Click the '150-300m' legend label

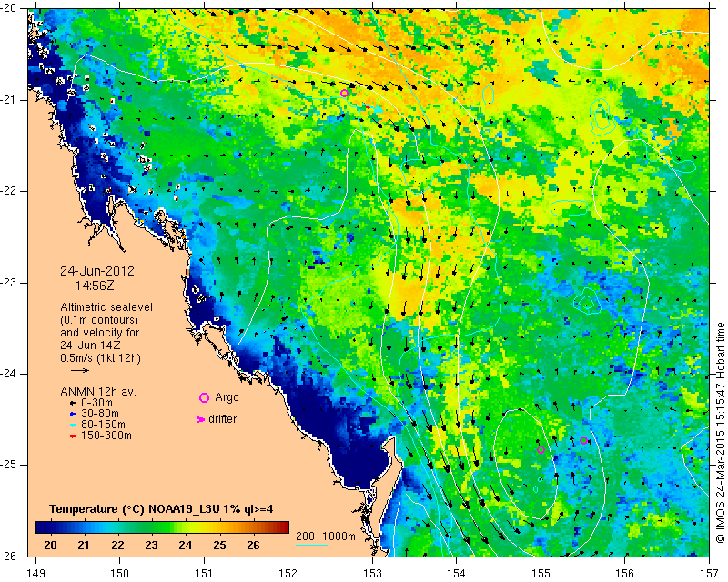[x=106, y=436]
